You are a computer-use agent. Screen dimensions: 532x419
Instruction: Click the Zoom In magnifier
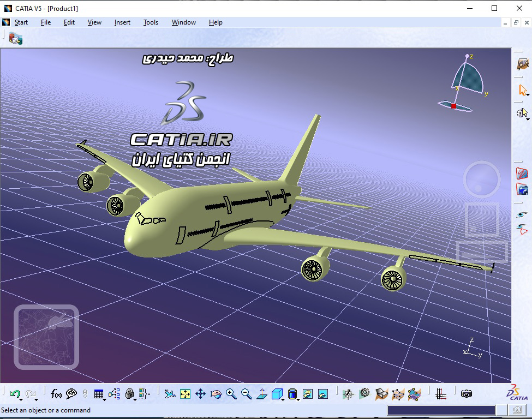tap(231, 394)
